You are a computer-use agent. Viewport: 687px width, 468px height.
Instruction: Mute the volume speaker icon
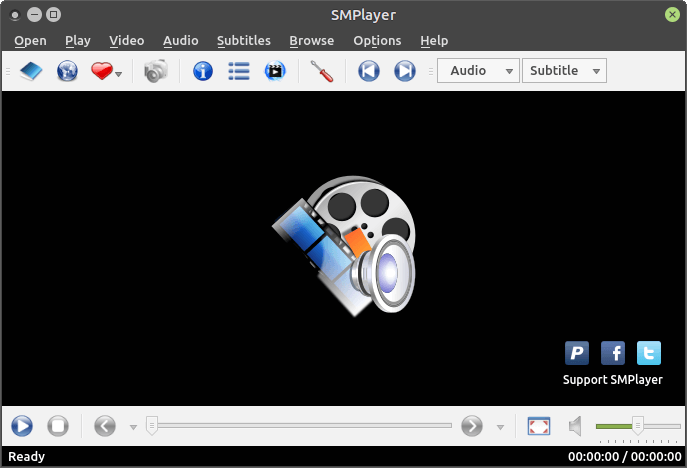[x=575, y=427]
